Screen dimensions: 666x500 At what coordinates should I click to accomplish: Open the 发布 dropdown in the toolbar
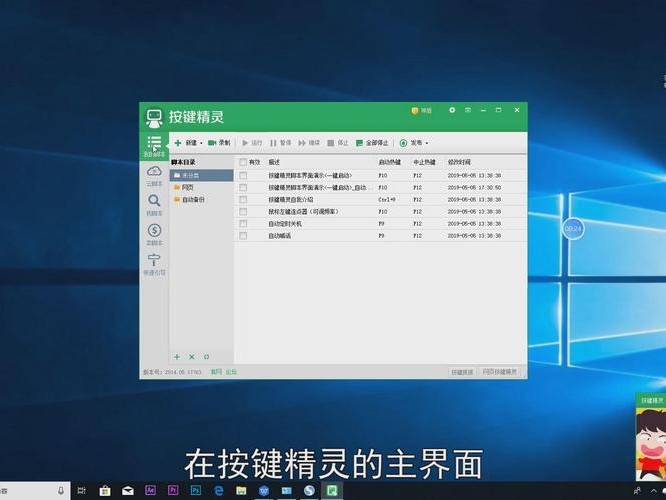pyautogui.click(x=414, y=143)
